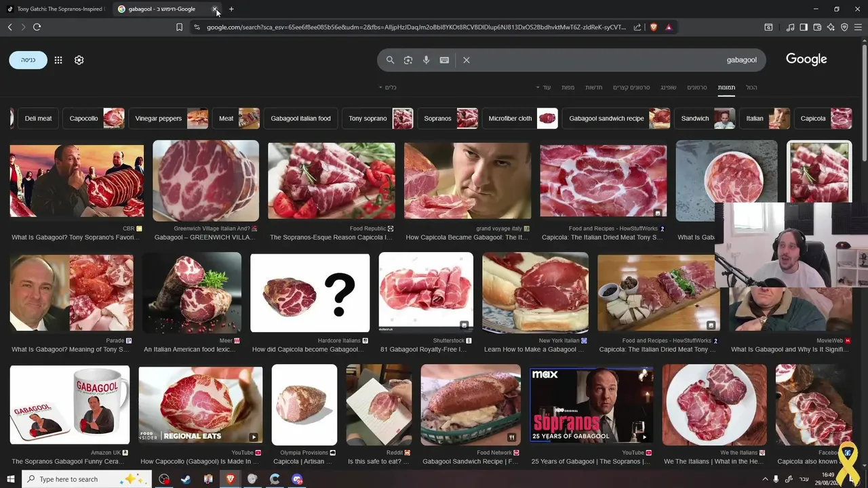Clear the search query with the X icon
This screenshot has width=868, height=488.
tap(467, 60)
